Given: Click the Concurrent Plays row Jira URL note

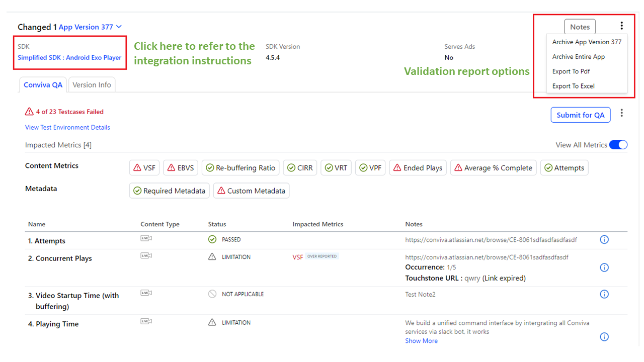Looking at the screenshot, I should pyautogui.click(x=487, y=257).
